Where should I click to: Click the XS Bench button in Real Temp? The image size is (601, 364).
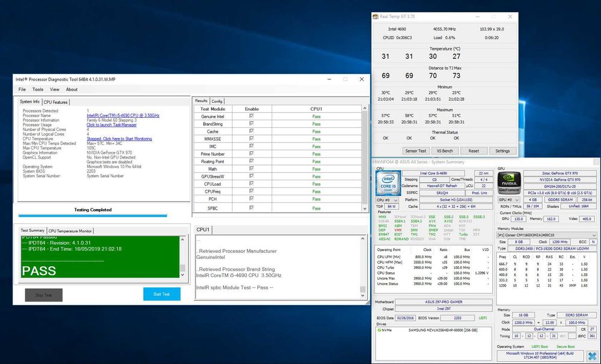445,151
